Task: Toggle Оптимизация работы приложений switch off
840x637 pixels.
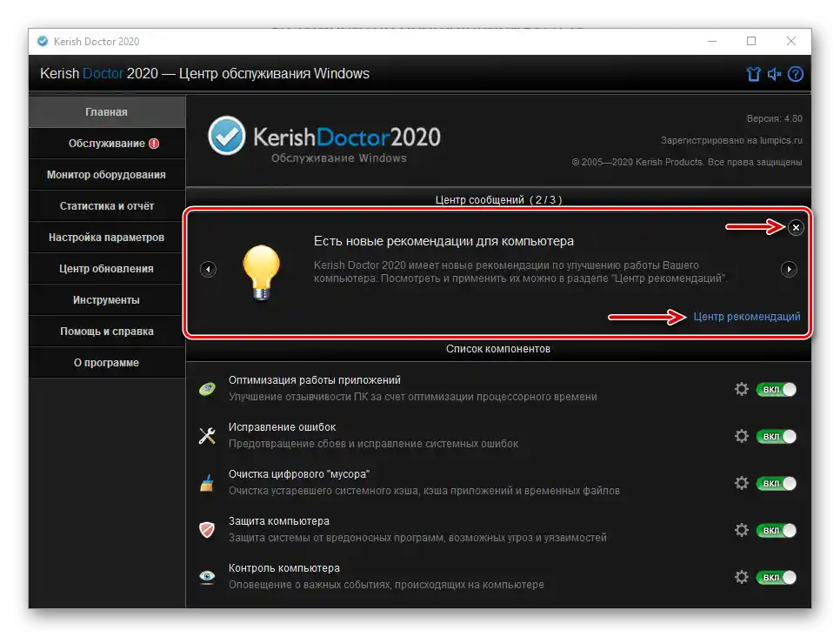Action: (x=777, y=389)
